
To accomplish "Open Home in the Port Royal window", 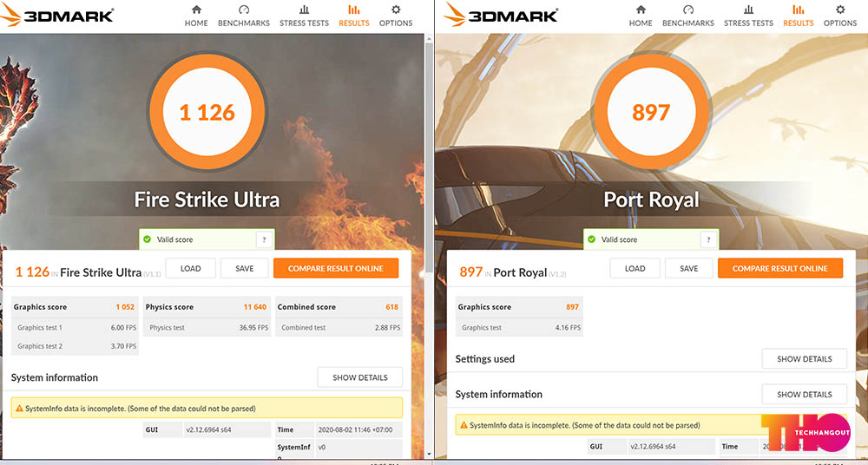I will 641,16.
